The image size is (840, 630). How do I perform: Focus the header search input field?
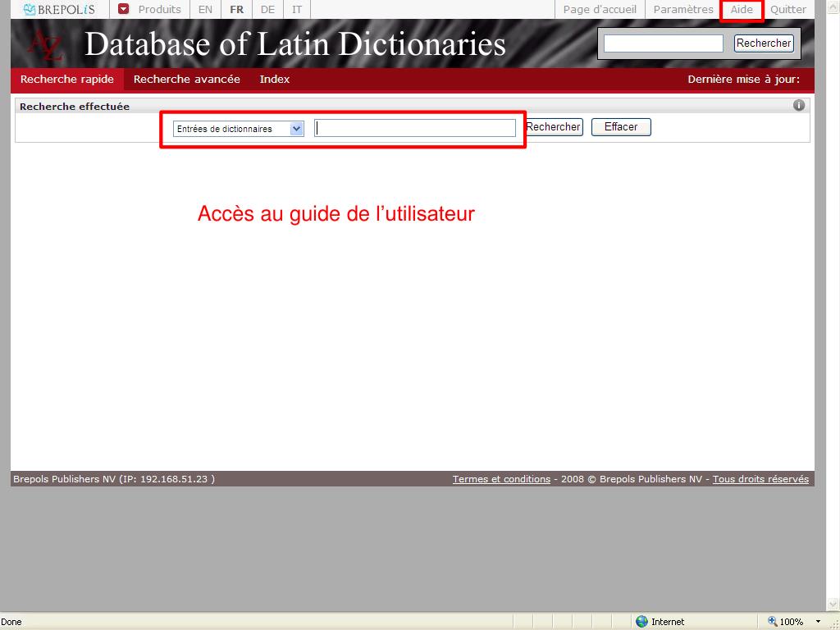[x=663, y=43]
